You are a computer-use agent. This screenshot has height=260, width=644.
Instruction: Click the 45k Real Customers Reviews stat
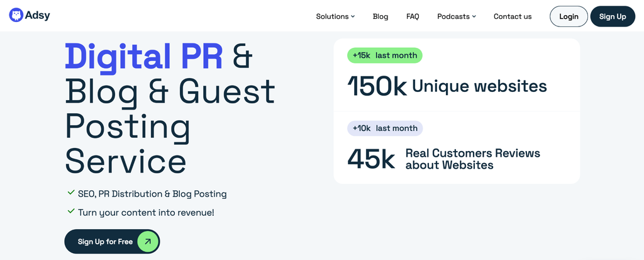coord(443,159)
